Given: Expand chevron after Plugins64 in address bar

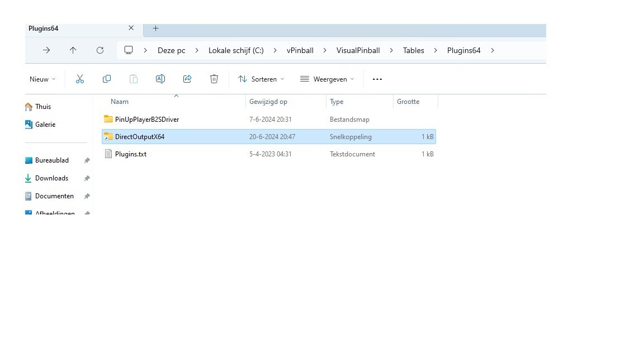Looking at the screenshot, I should (493, 50).
